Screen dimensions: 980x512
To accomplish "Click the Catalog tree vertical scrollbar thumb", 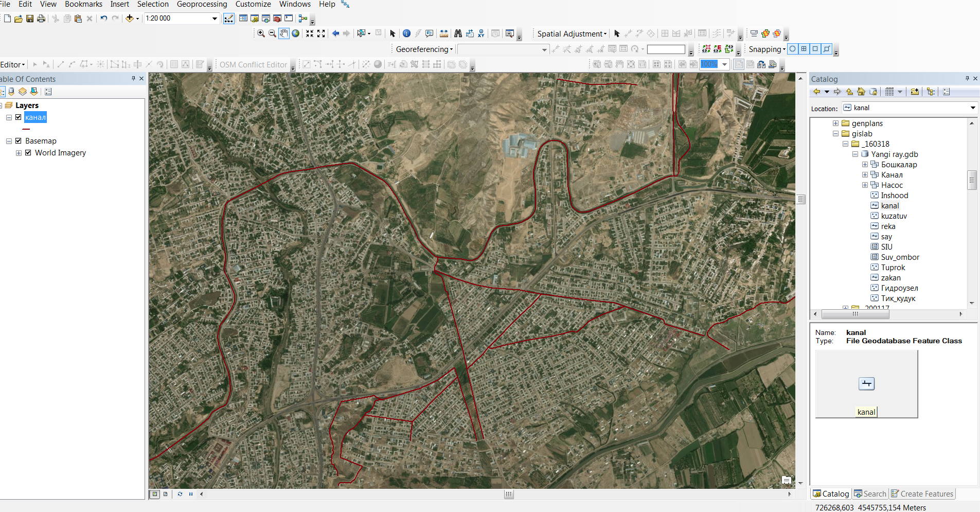I will [972, 180].
